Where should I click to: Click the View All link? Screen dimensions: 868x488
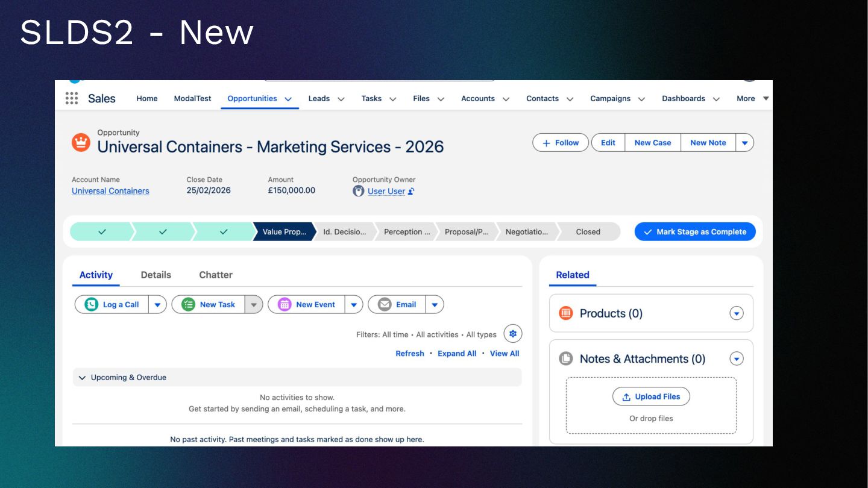coord(505,354)
